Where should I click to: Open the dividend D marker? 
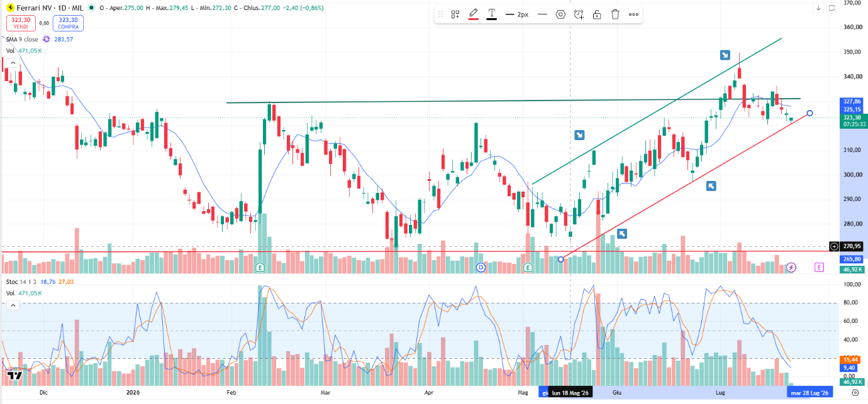[482, 268]
